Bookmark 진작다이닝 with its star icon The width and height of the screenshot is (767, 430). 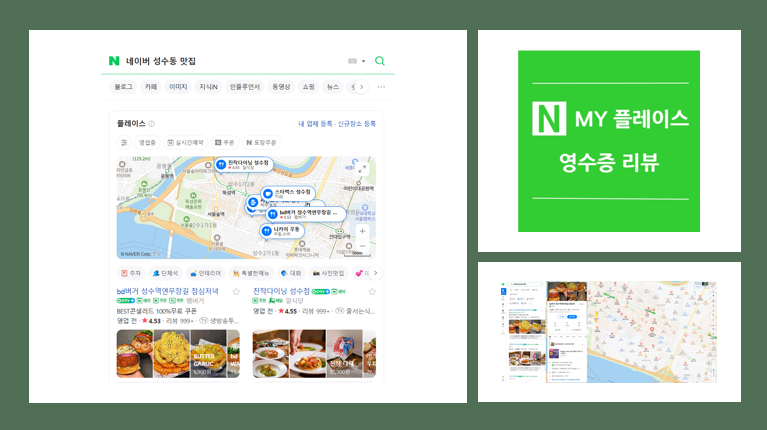click(372, 292)
